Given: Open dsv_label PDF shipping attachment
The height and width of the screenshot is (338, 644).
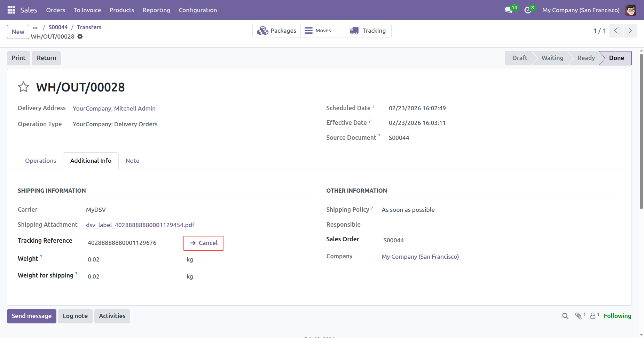Looking at the screenshot, I should coord(140,225).
